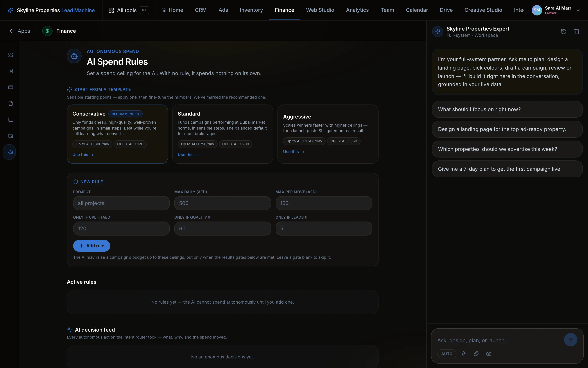Viewport: 588px width, 368px height.
Task: Click the AI Spend Rules robot badge
Action: click(x=74, y=56)
